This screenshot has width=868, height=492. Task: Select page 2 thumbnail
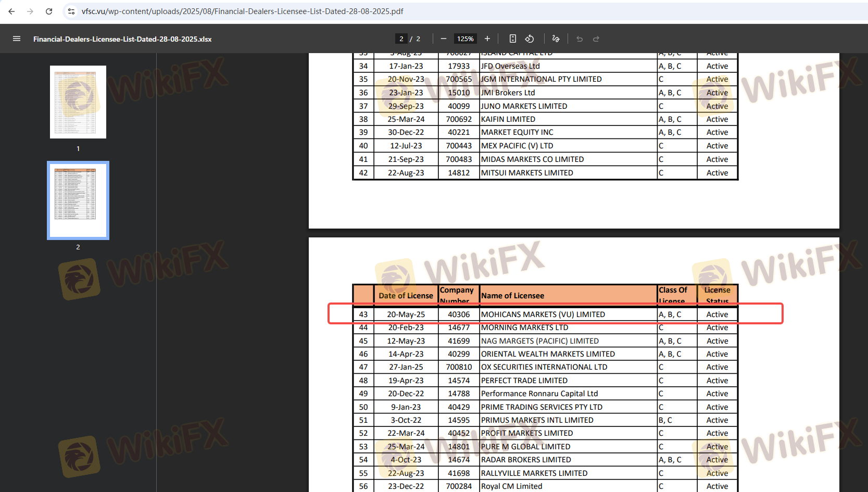click(x=78, y=200)
